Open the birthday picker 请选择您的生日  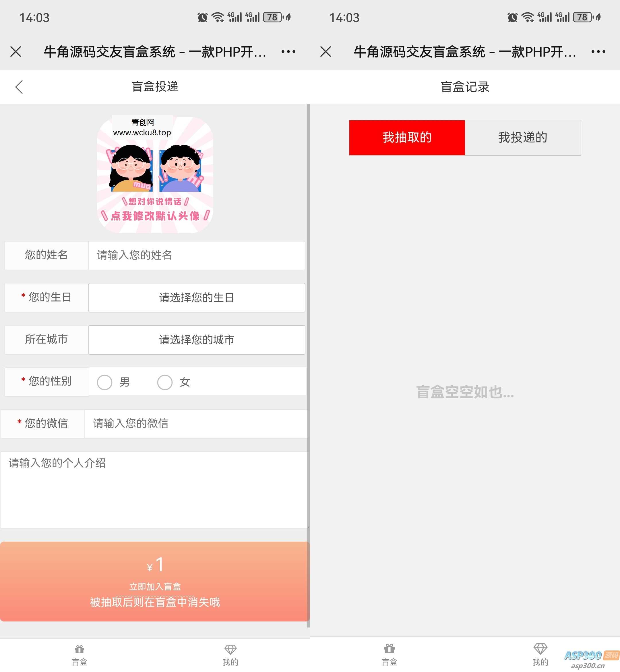click(197, 298)
